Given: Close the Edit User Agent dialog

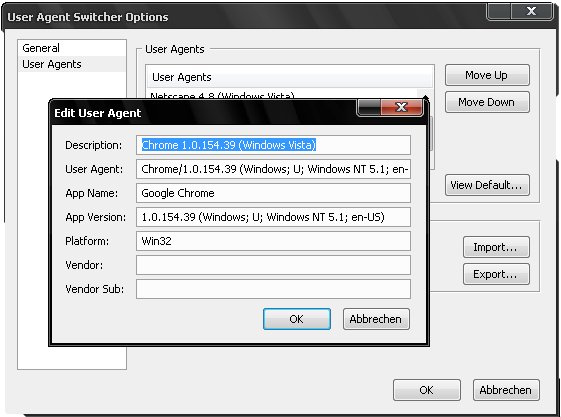Looking at the screenshot, I should tap(402, 107).
